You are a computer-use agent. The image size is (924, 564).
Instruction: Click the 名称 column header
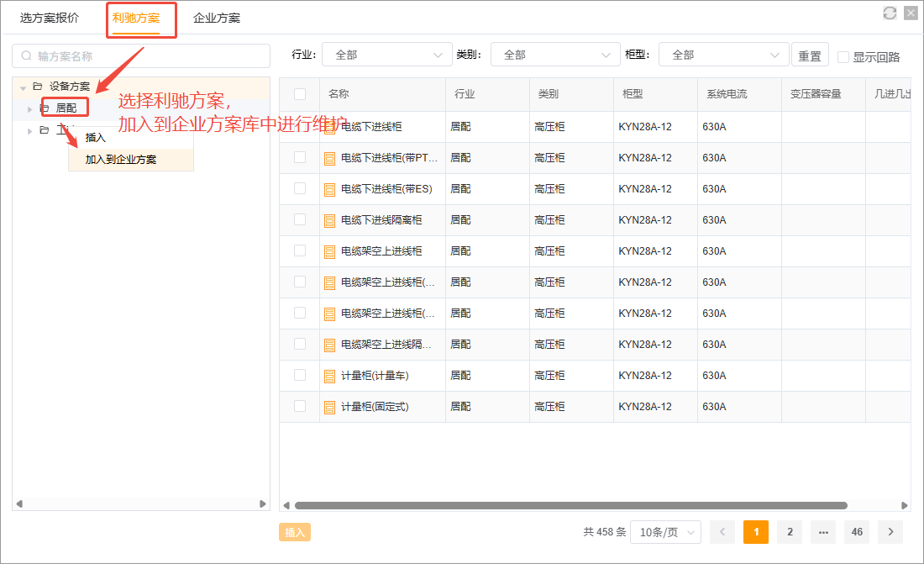pyautogui.click(x=382, y=94)
